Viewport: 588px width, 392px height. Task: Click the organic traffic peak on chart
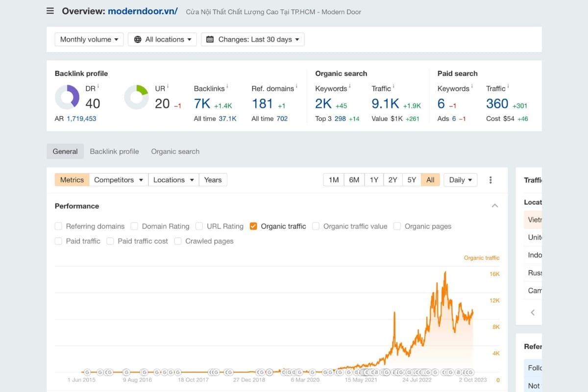click(x=445, y=272)
